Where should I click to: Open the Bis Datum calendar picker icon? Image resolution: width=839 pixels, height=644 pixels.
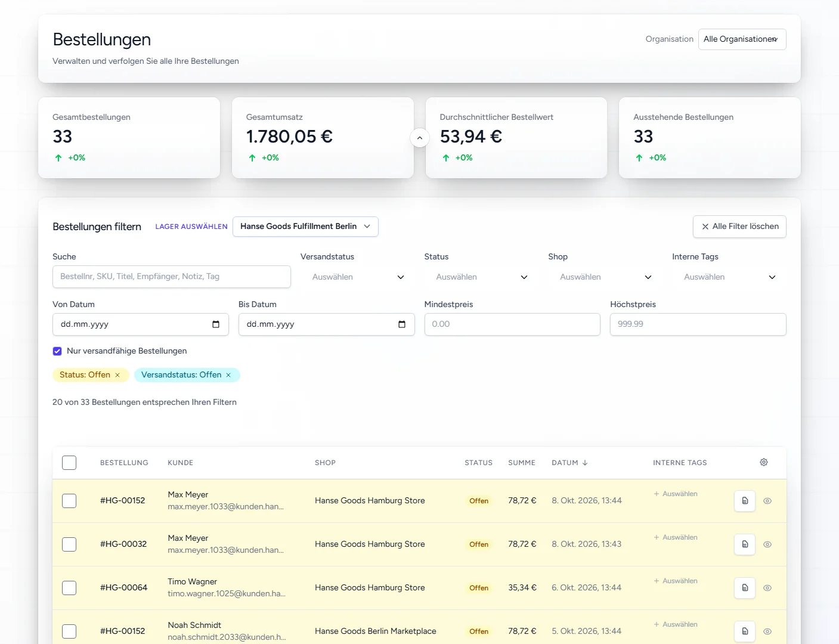402,324
